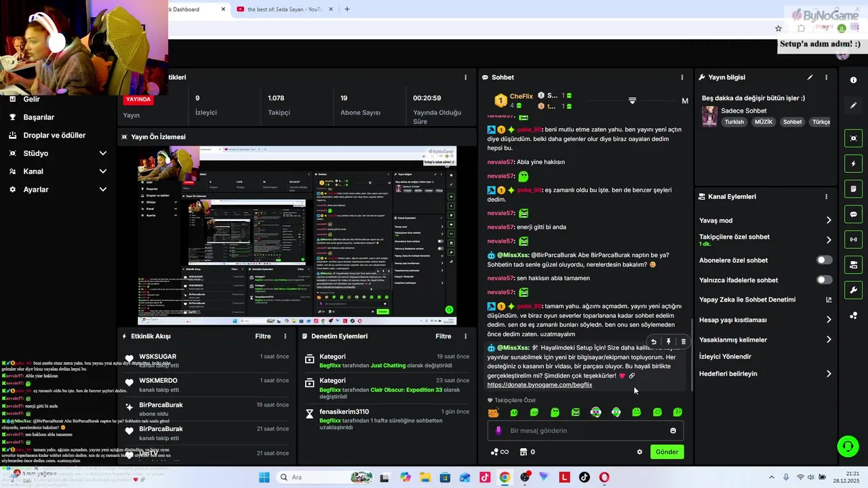The height and width of the screenshot is (488, 868).
Task: Open a new browser tab
Action: point(347,9)
